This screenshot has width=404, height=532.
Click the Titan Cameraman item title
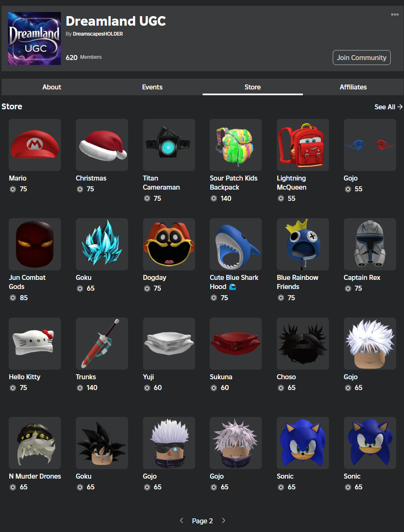161,183
